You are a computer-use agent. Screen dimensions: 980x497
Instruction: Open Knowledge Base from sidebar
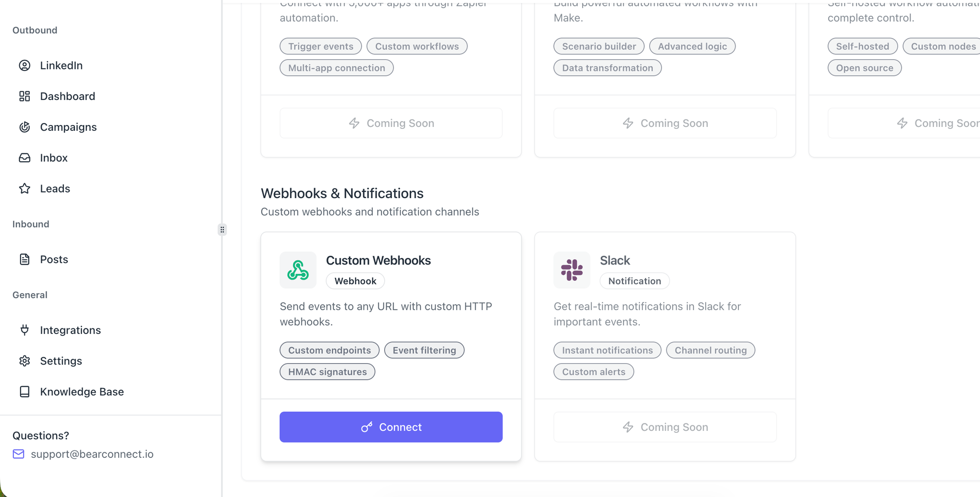click(82, 392)
